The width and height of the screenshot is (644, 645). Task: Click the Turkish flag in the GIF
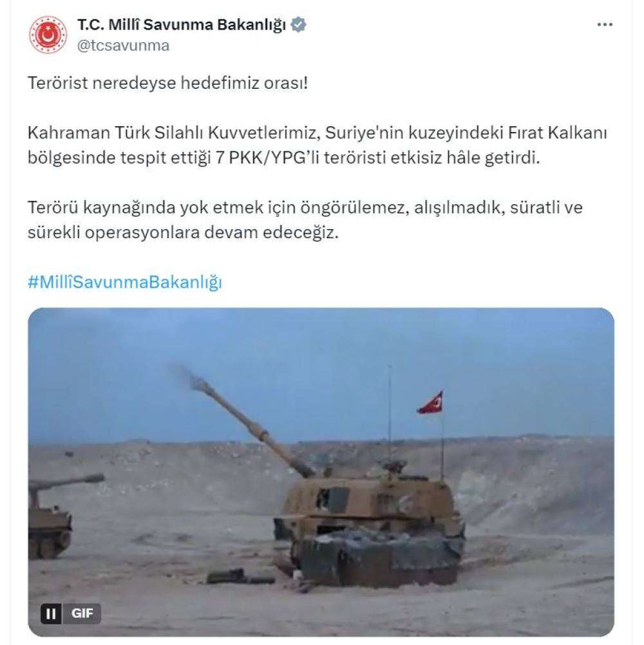tap(430, 403)
